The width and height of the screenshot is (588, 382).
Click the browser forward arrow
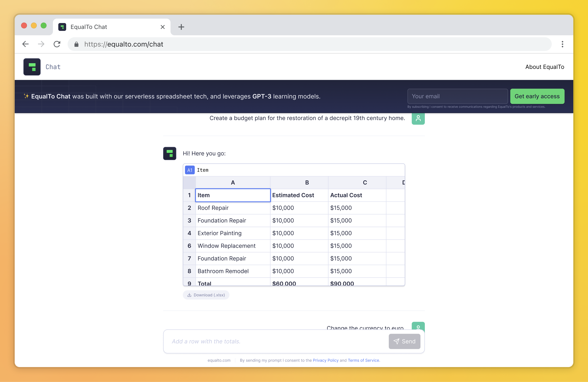[x=41, y=44]
